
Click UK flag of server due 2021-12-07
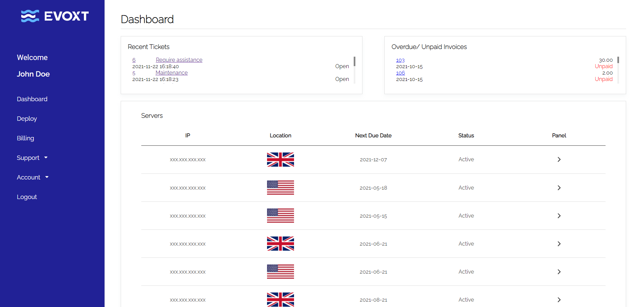click(280, 160)
